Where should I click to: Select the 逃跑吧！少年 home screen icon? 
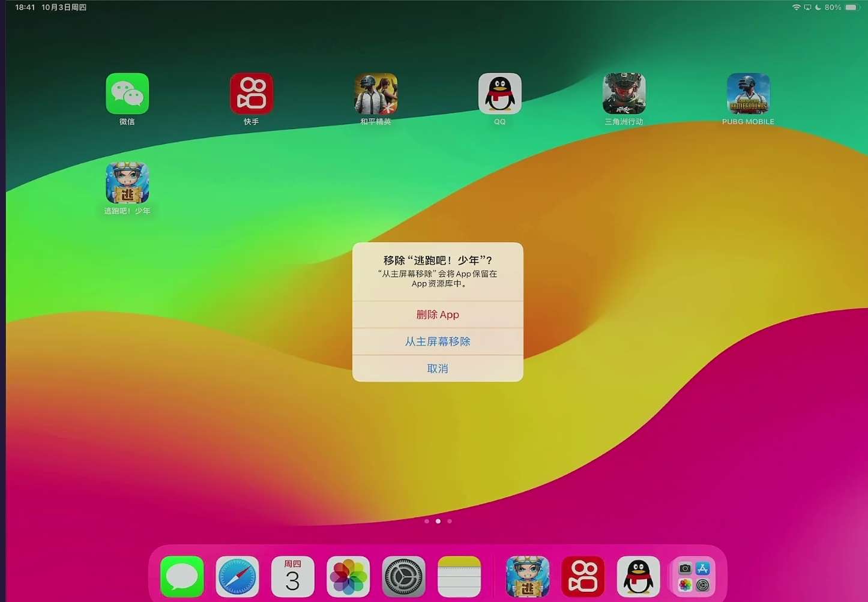pos(127,183)
